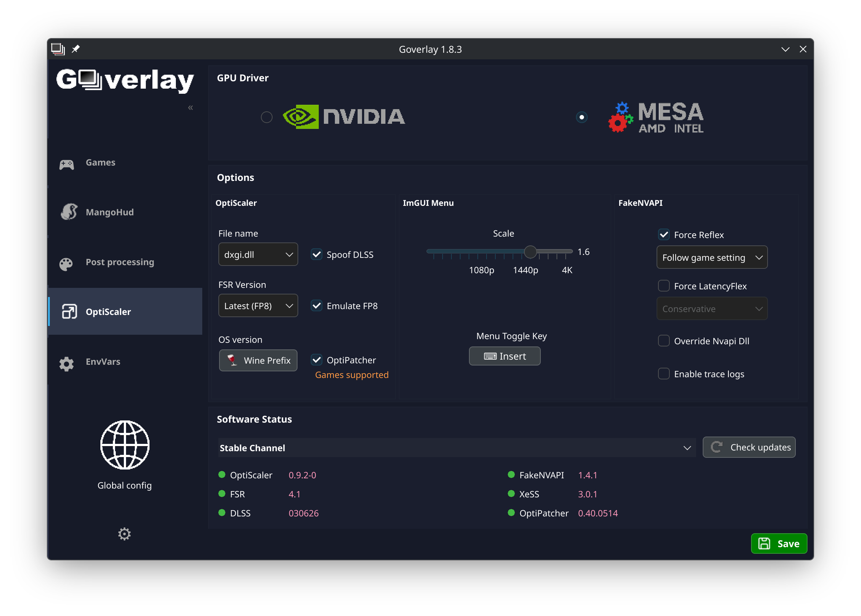This screenshot has width=861, height=616.
Task: Click the Mesa AMD Intel logo
Action: 656,117
